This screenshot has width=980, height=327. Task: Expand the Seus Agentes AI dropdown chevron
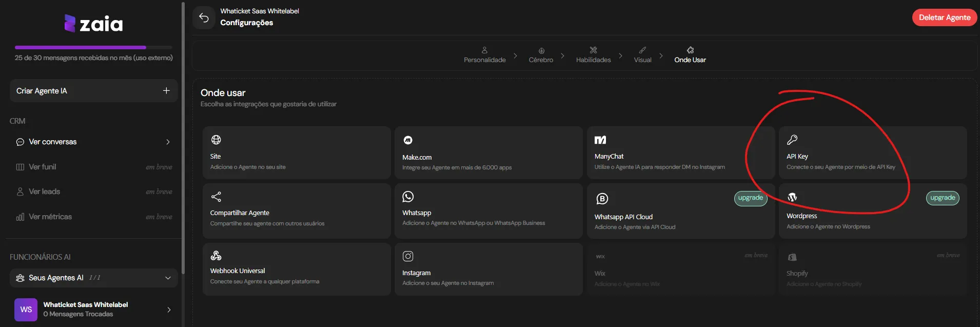tap(168, 278)
